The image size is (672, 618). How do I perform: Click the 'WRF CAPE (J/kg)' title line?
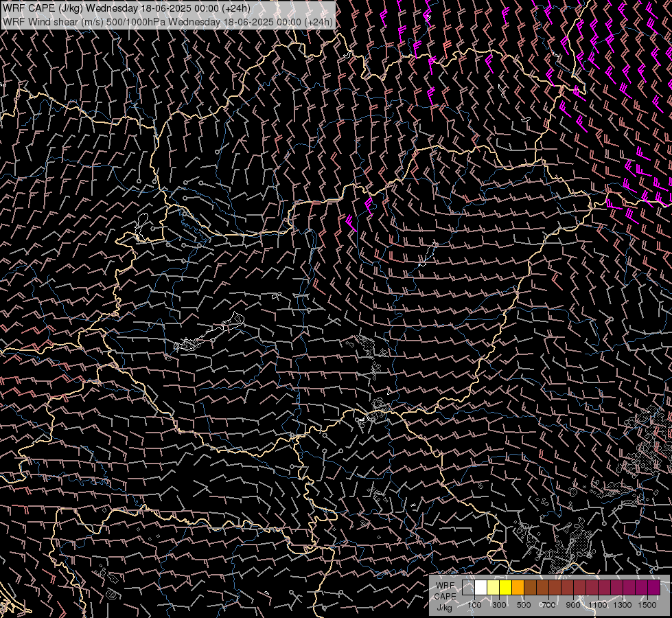(x=132, y=8)
